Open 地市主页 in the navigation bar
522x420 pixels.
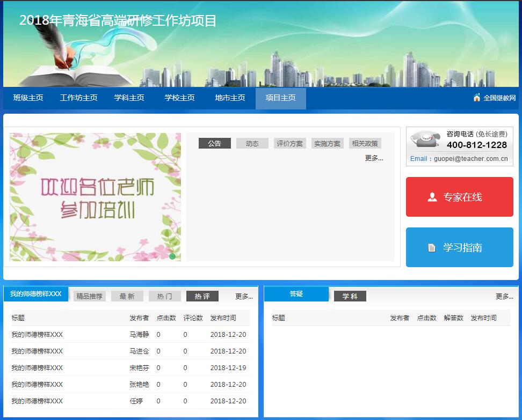[x=230, y=98]
